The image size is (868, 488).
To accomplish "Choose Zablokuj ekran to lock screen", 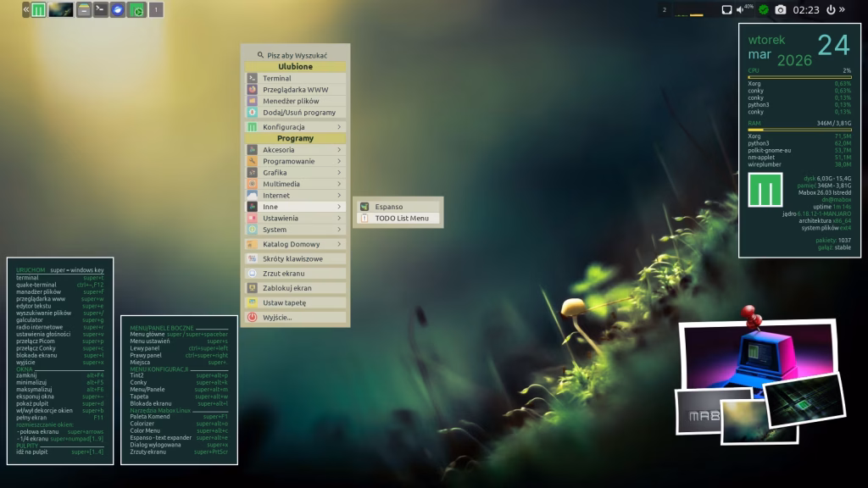I will [x=295, y=288].
